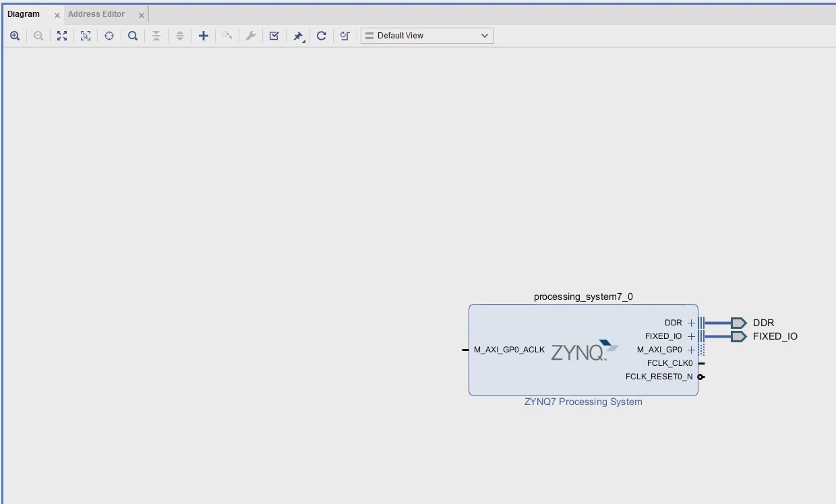Click the Auto-fit Selection crosshair icon
The height and width of the screenshot is (504, 836).
coord(109,36)
